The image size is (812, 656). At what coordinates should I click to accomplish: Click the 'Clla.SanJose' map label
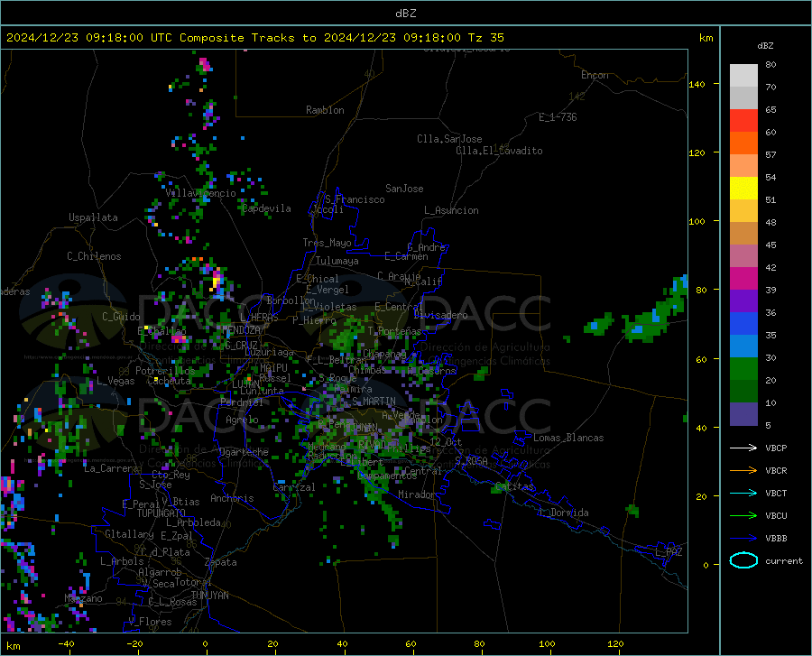pyautogui.click(x=449, y=139)
